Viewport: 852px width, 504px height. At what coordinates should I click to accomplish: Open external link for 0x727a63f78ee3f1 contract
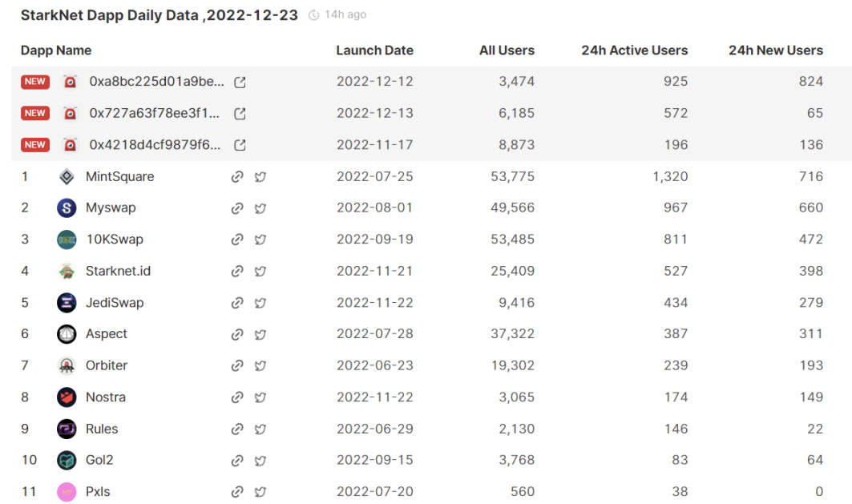(x=240, y=114)
